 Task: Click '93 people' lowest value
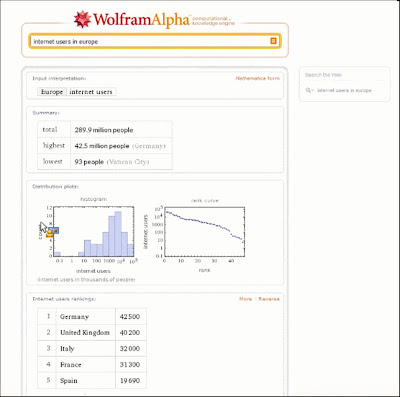(x=89, y=162)
